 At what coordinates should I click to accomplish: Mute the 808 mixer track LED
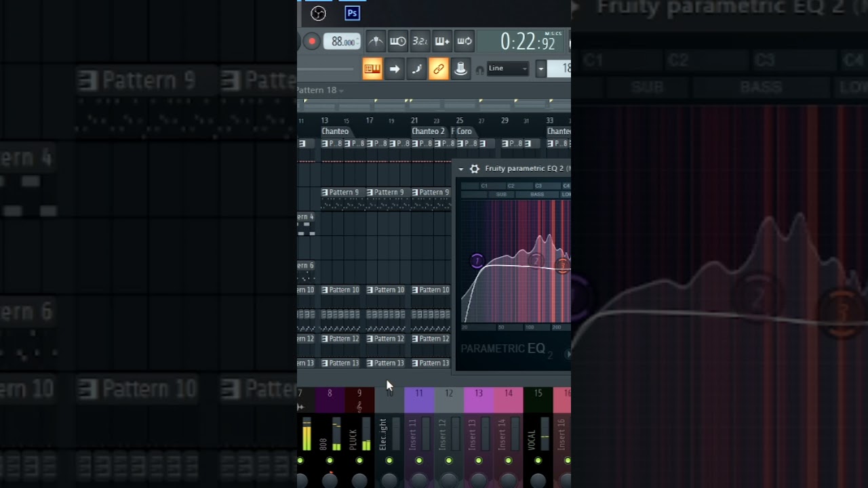330,461
